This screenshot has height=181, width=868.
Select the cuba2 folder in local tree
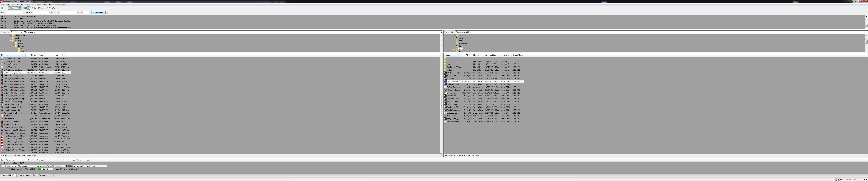click(20, 43)
